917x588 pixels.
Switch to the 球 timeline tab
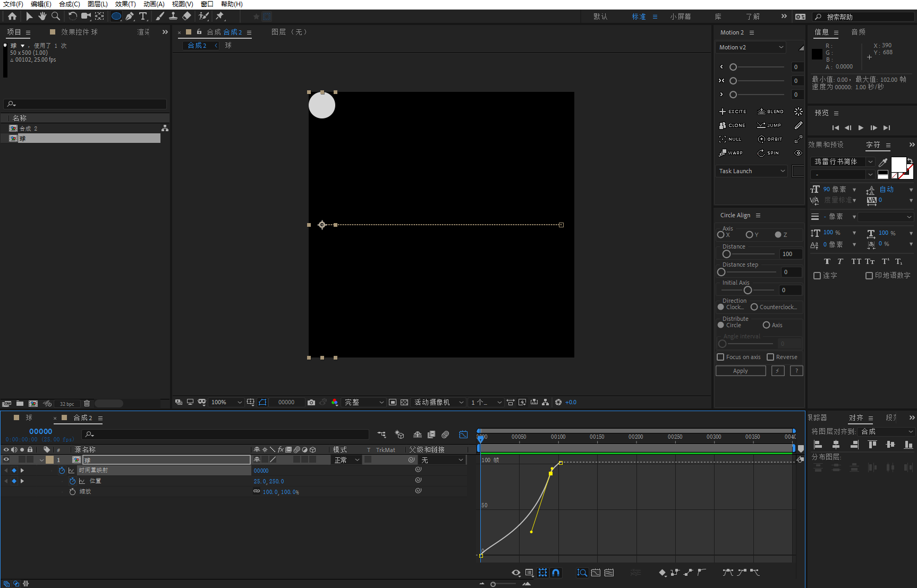click(x=29, y=418)
